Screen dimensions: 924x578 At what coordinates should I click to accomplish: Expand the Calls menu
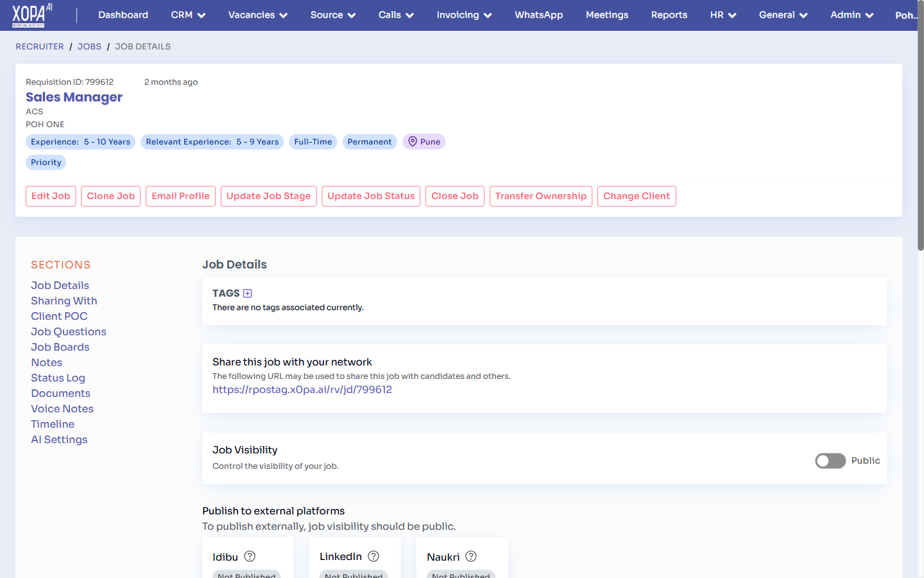coord(396,15)
